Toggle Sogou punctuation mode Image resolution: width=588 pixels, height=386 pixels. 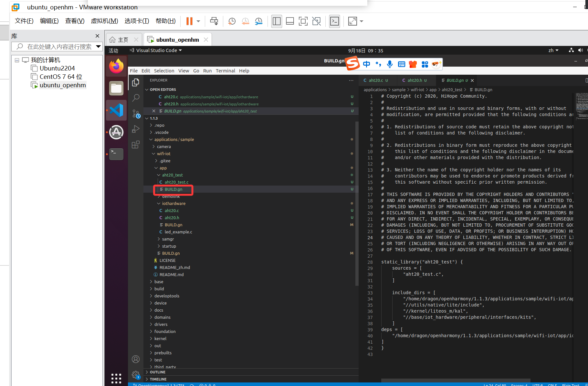click(378, 64)
